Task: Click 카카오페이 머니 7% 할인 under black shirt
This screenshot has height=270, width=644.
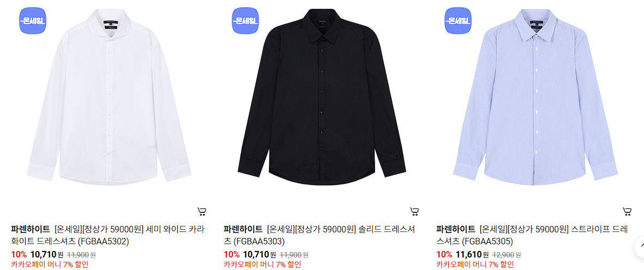Action: point(262,265)
